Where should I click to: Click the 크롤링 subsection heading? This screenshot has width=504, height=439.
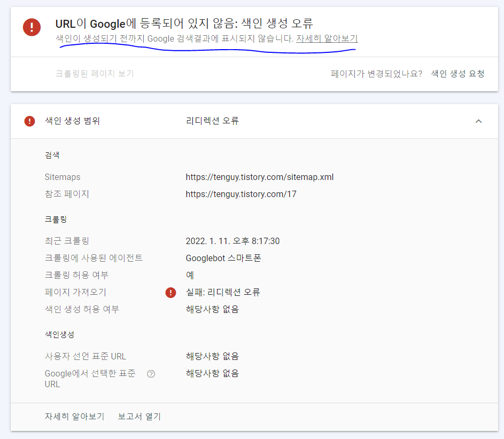pos(56,219)
